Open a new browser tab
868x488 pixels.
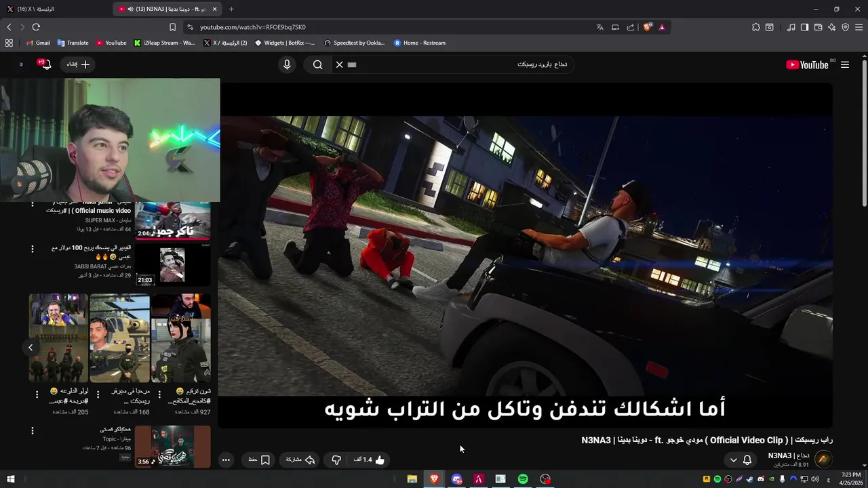[231, 9]
